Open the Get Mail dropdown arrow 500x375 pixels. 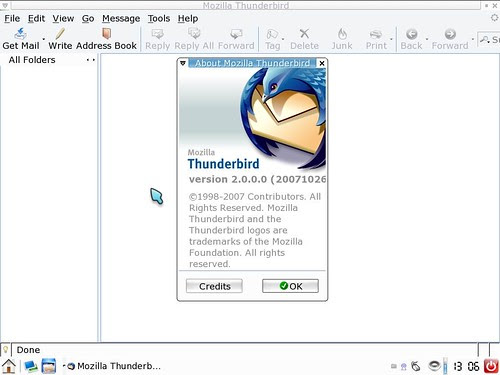[x=44, y=39]
